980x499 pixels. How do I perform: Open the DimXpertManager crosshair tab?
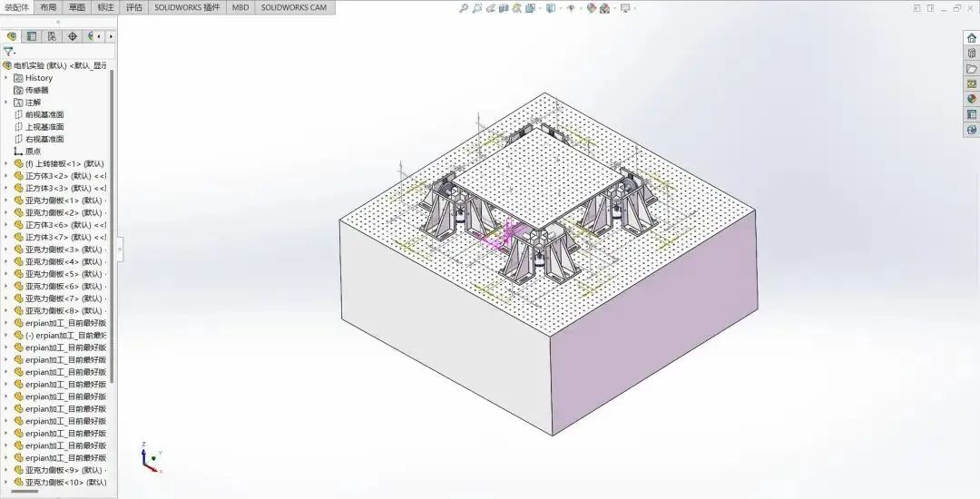click(72, 37)
